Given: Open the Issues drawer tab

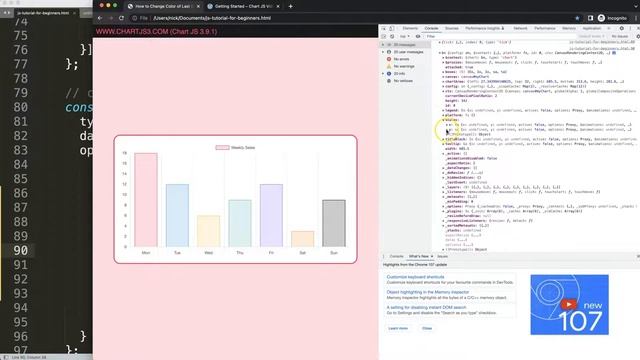Looking at the screenshot, I should point(442,256).
